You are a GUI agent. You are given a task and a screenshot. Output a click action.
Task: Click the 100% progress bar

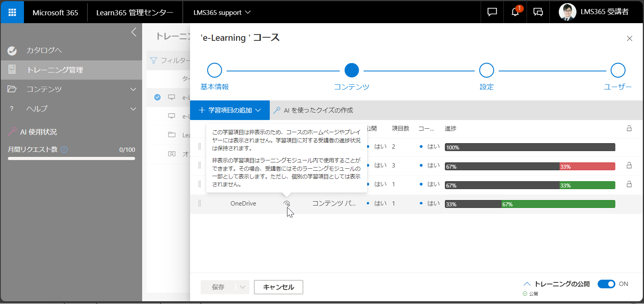point(530,147)
